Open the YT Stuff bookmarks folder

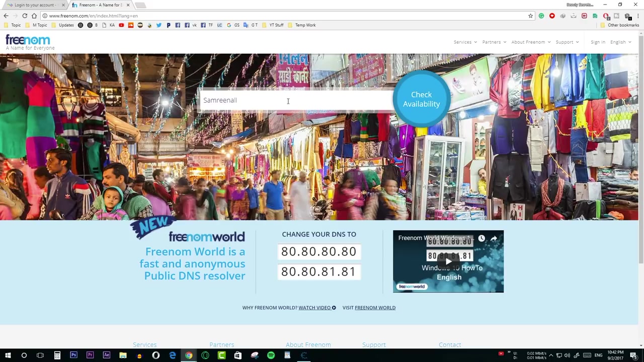[x=273, y=25]
